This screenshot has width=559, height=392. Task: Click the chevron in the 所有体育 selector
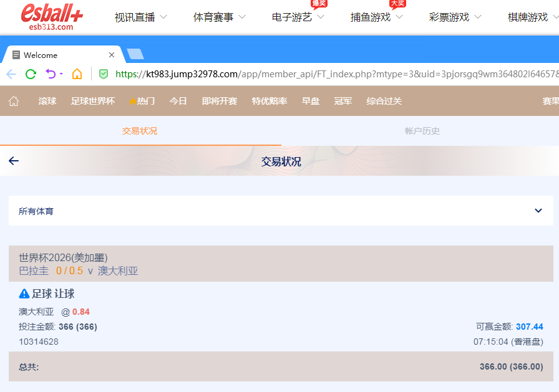[x=538, y=211]
